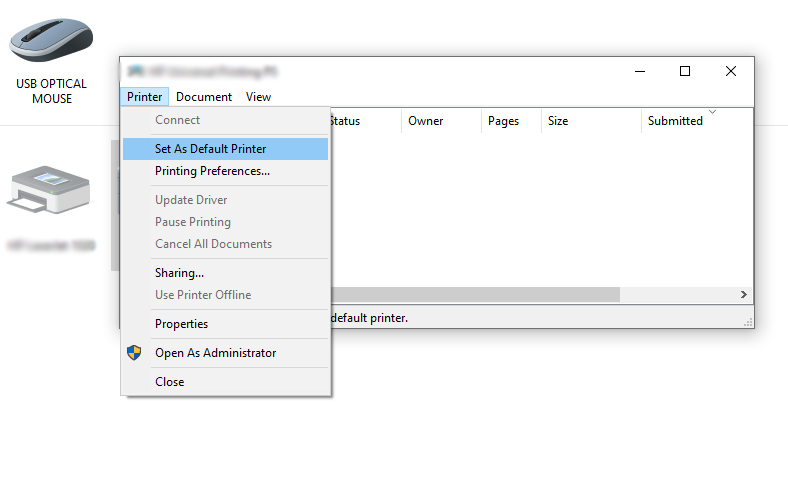Click the grayed Use Printer Offline entry

click(x=225, y=295)
